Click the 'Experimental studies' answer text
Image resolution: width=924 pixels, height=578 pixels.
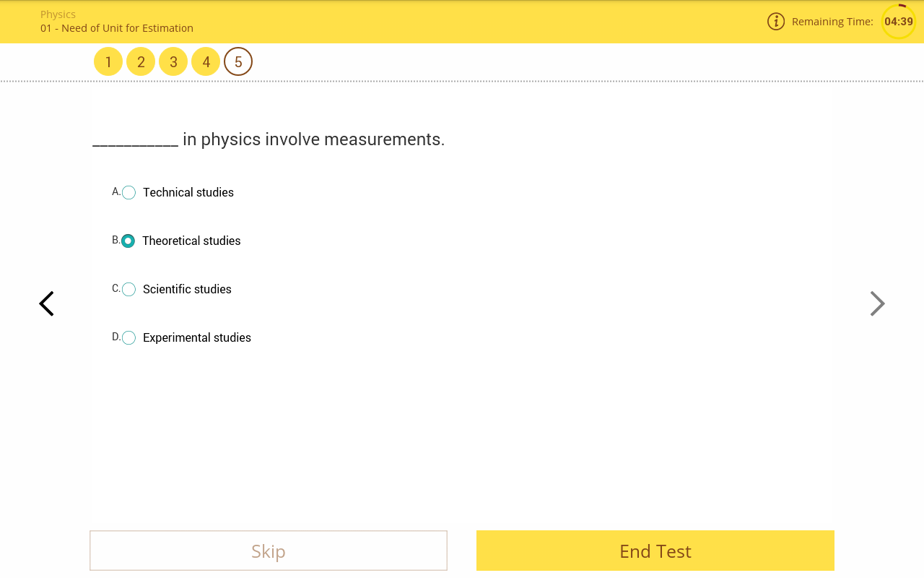tap(197, 337)
